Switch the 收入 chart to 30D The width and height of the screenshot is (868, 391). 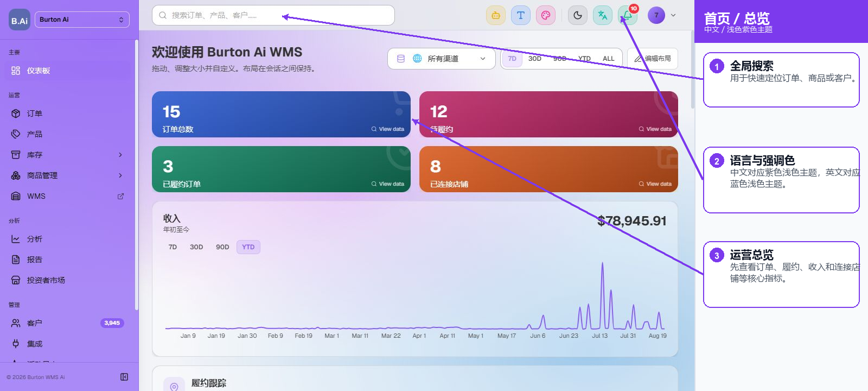(x=196, y=247)
